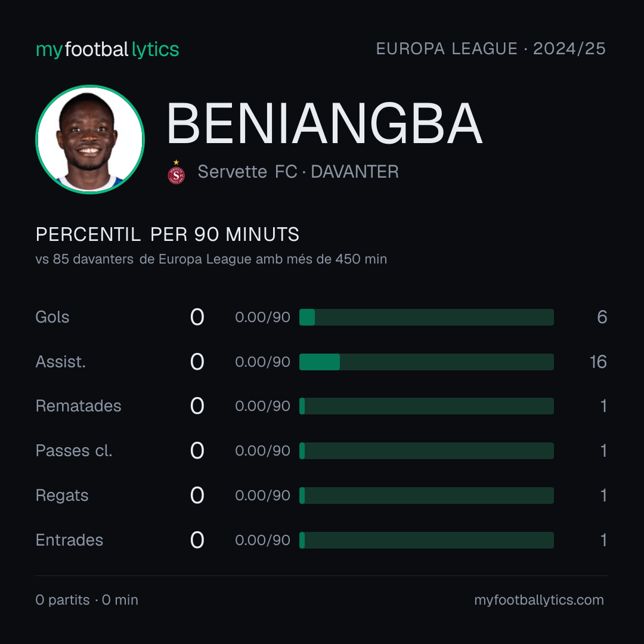644x644 pixels.
Task: Click the Percentil per 90 minuts heading
Action: [x=168, y=234]
